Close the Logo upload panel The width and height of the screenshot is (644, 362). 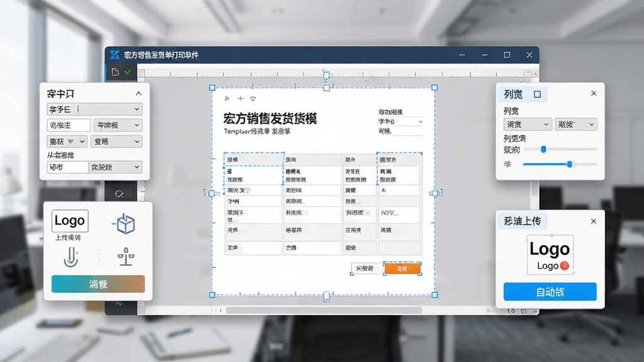pos(594,221)
